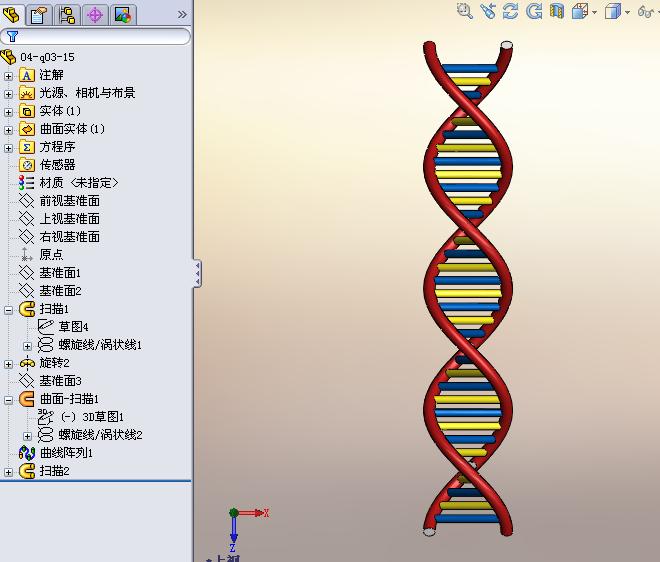Image resolution: width=660 pixels, height=562 pixels.
Task: Expand 螺旋线/涡状线2 helix item
Action: (x=27, y=436)
